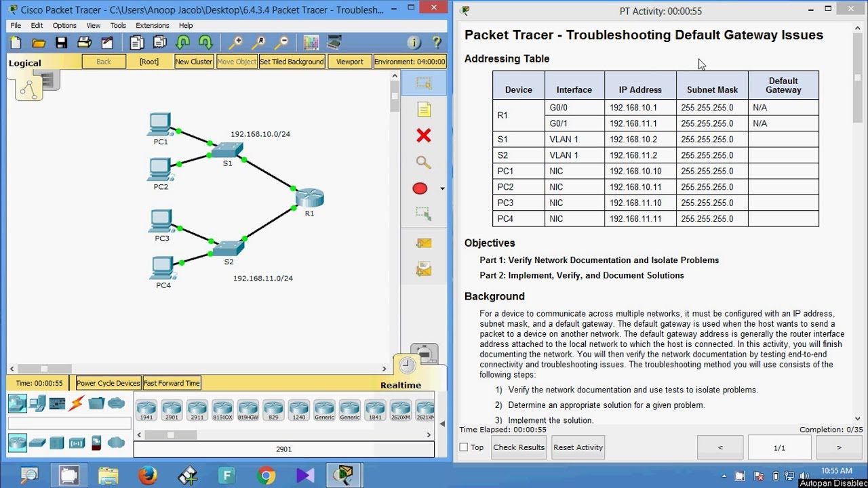
Task: Go to next instruction page arrow
Action: tap(839, 447)
